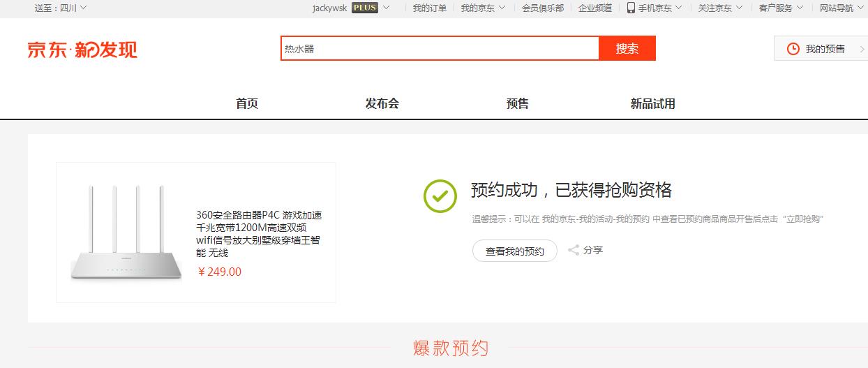868x368 pixels.
Task: Open the 预售 tab
Action: [518, 103]
